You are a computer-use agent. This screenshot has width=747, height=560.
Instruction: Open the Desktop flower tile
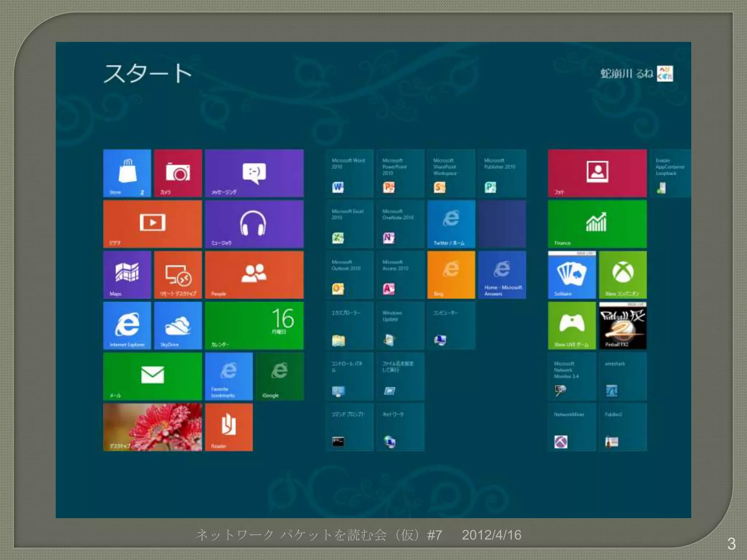point(152,427)
